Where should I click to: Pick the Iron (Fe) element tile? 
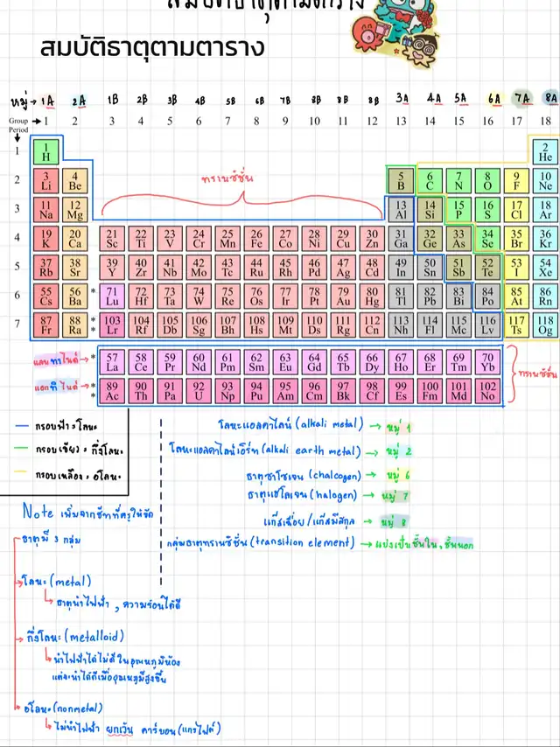pyautogui.click(x=256, y=238)
